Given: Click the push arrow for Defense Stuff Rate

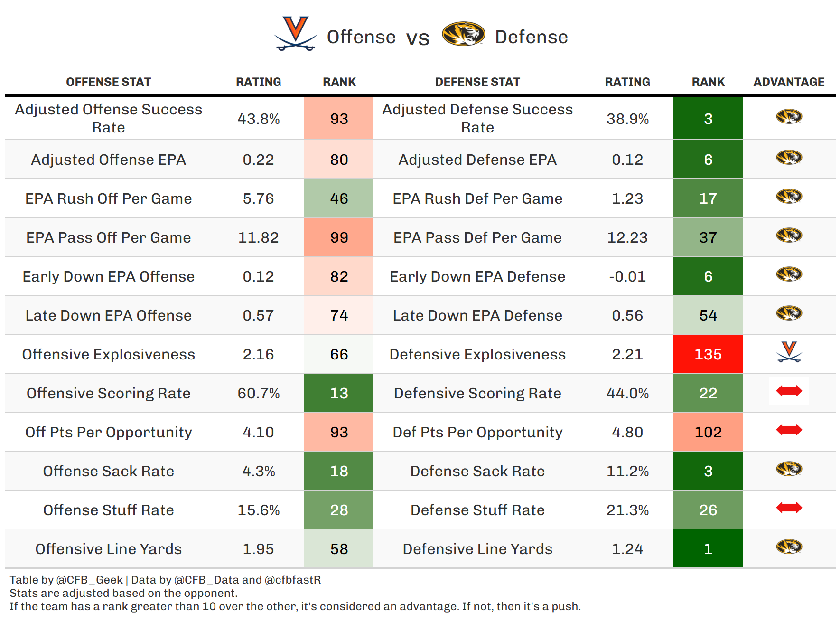Looking at the screenshot, I should click(x=789, y=508).
